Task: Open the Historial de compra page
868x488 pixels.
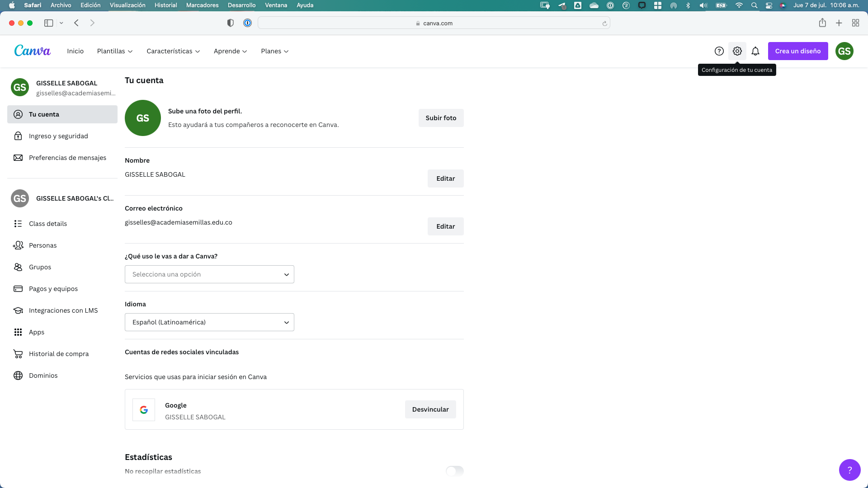Action: 59,354
